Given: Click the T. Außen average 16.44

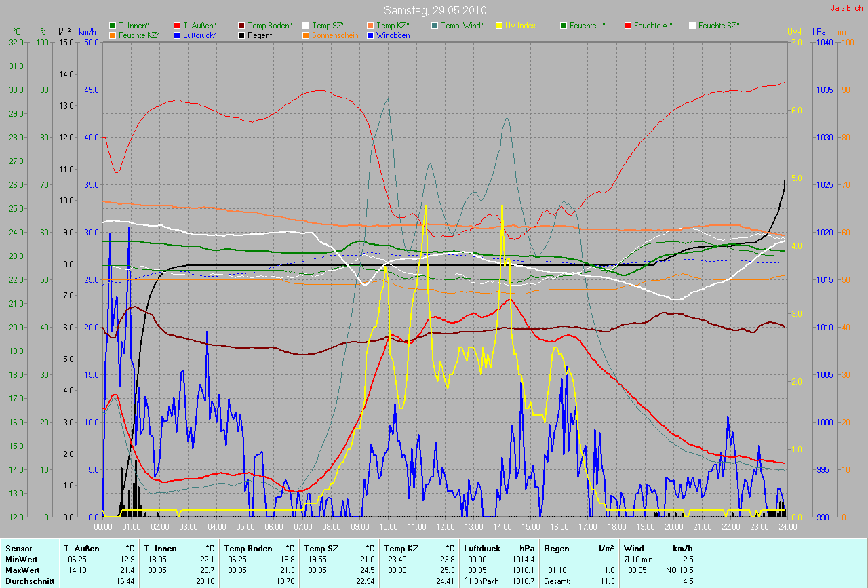Looking at the screenshot, I should point(125,581).
